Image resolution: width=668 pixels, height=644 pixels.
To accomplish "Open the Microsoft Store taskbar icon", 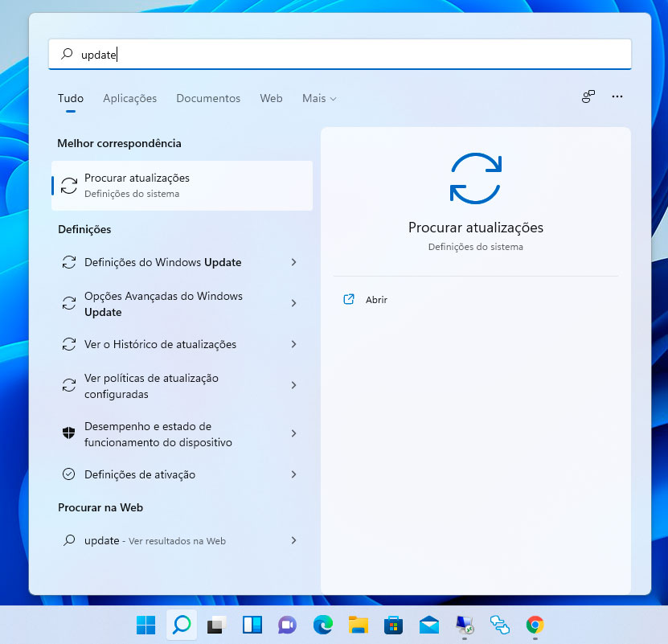I will point(393,625).
